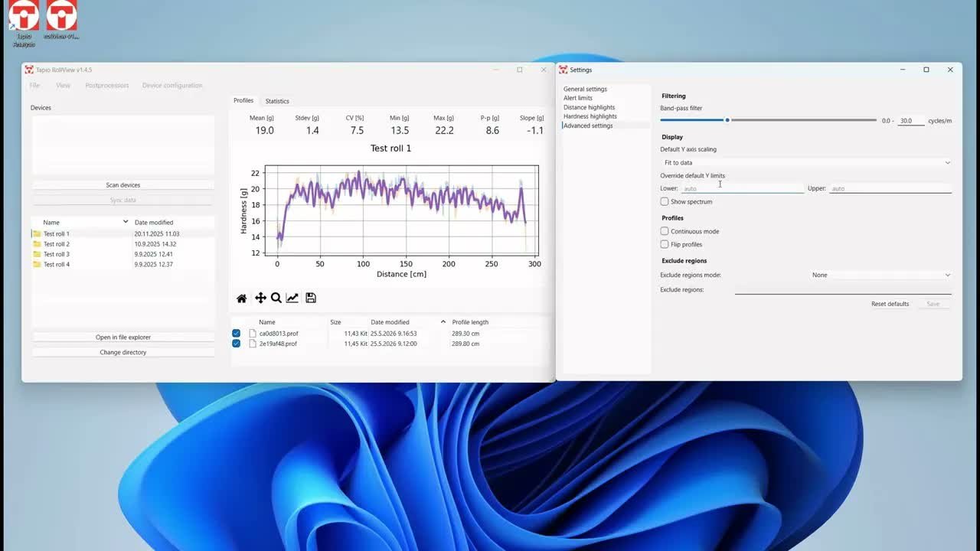Open Hardness highlights settings section

[x=590, y=116]
